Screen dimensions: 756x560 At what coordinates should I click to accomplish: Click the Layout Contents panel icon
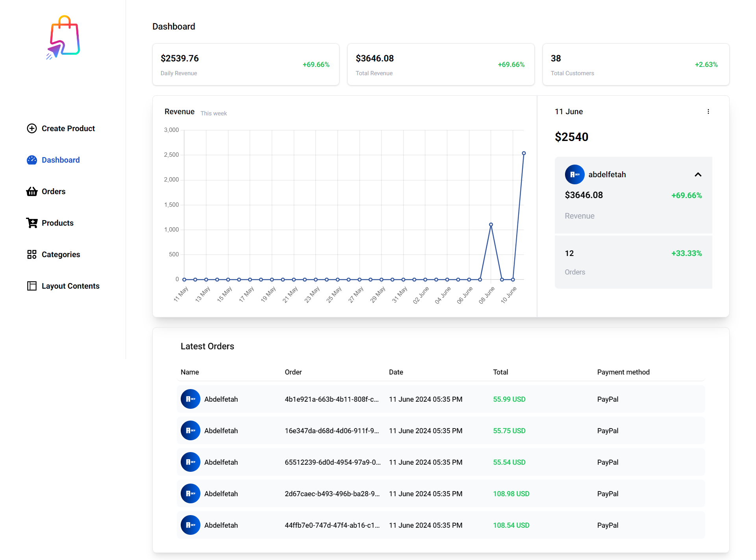[31, 286]
